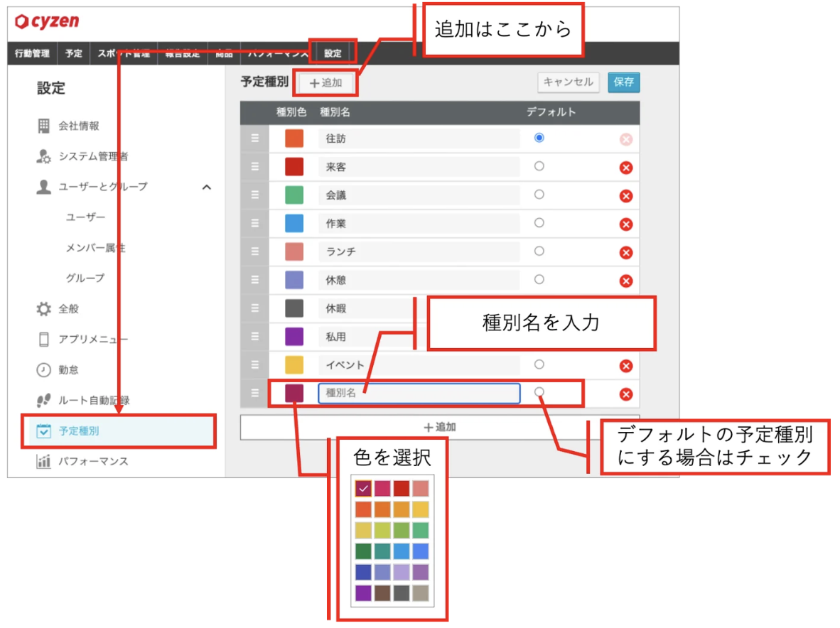840x628 pixels.
Task: Grab the drag handle of ランチ row
Action: pos(255,251)
